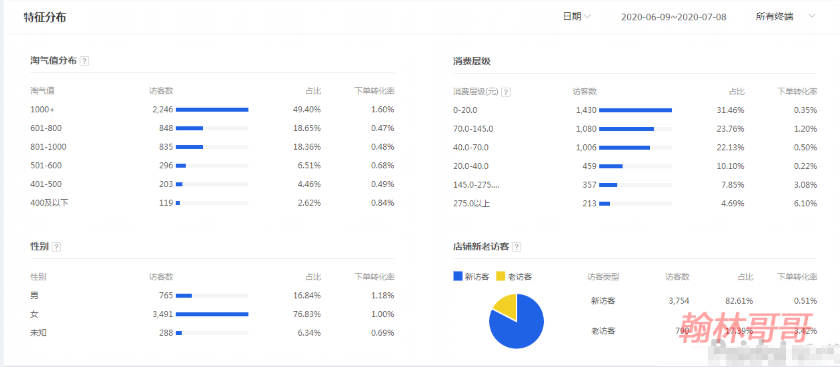Click 访客数 header in 消费层级 table
This screenshot has height=367, width=840.
click(584, 92)
